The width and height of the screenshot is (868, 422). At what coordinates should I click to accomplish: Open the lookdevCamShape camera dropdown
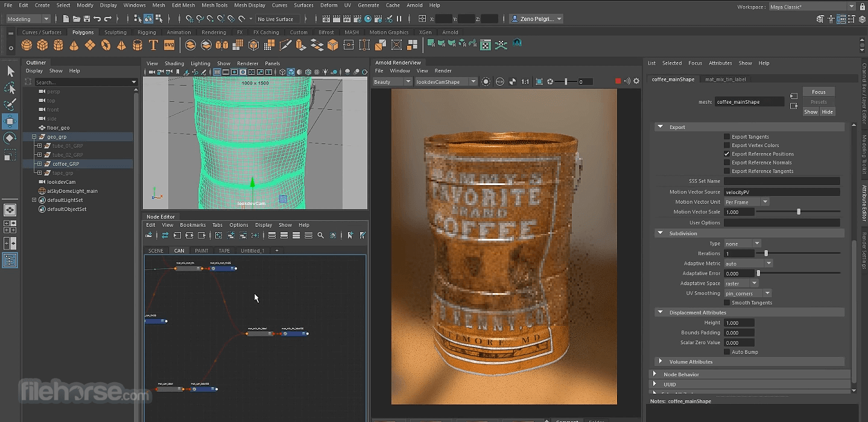pyautogui.click(x=446, y=81)
